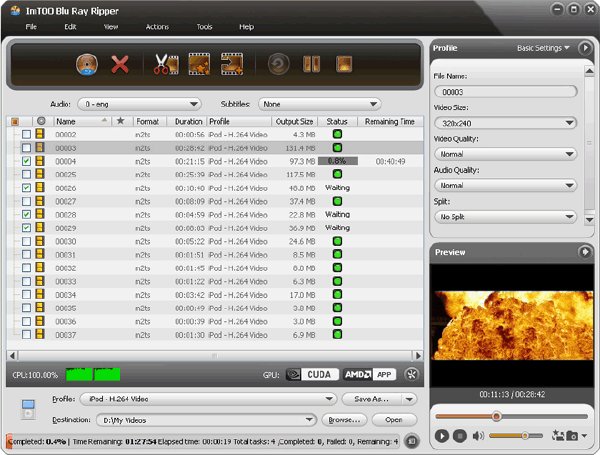Click the AMD APP GPU button
The width and height of the screenshot is (600, 455).
coord(369,374)
